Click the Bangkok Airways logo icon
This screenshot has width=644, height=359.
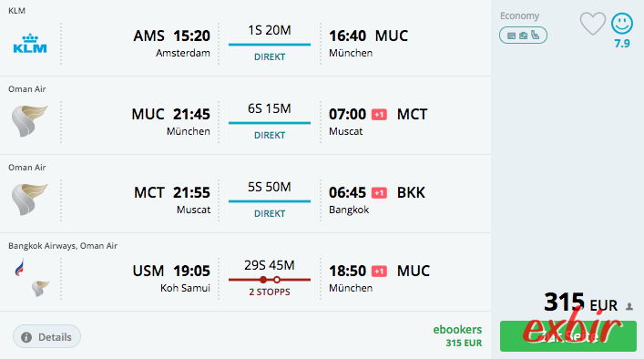[19, 268]
